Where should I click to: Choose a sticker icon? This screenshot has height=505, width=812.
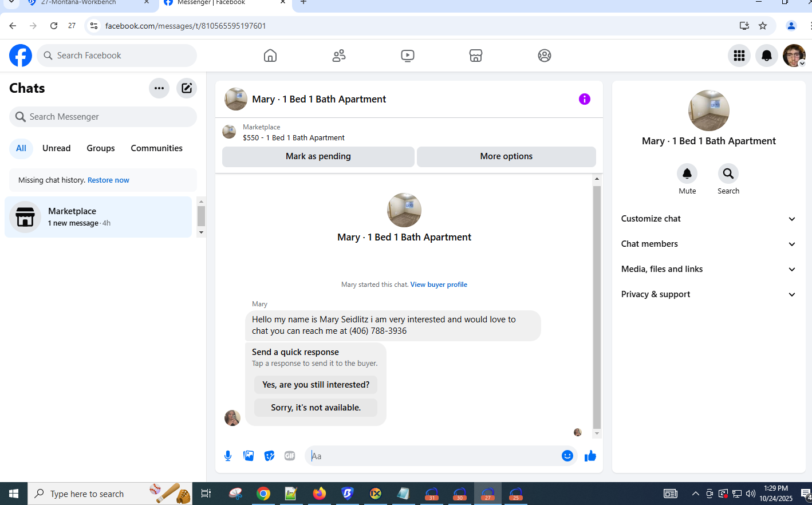pos(269,456)
